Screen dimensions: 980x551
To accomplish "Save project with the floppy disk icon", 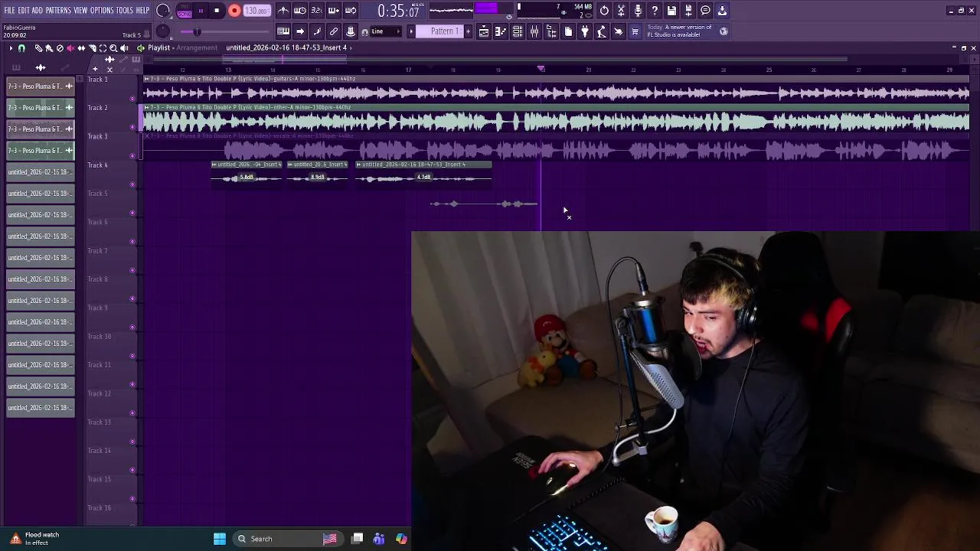I will 671,11.
